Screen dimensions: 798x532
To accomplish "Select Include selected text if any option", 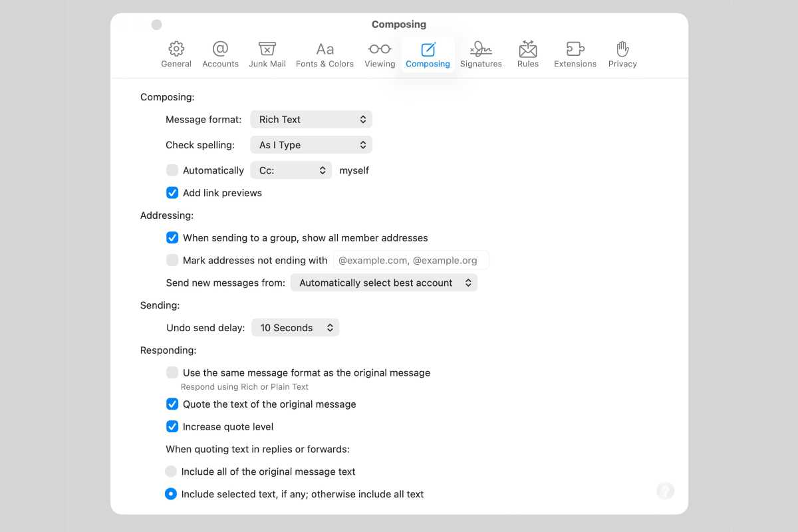I will pyautogui.click(x=171, y=493).
